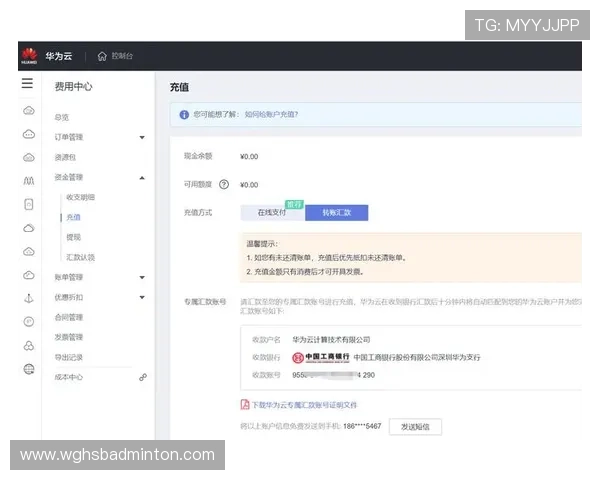The width and height of the screenshot is (600, 480).
Task: Click the link icon beside 成本中心
Action: pyautogui.click(x=143, y=377)
